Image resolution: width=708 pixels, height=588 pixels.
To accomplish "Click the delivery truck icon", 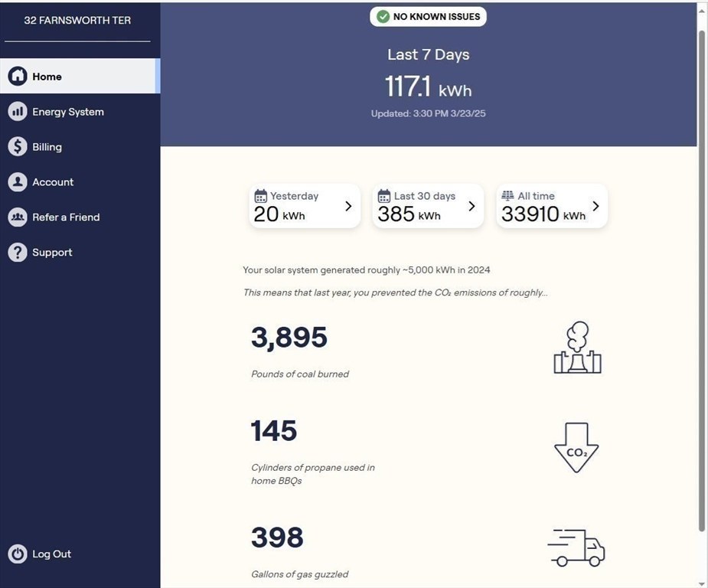I will point(576,548).
